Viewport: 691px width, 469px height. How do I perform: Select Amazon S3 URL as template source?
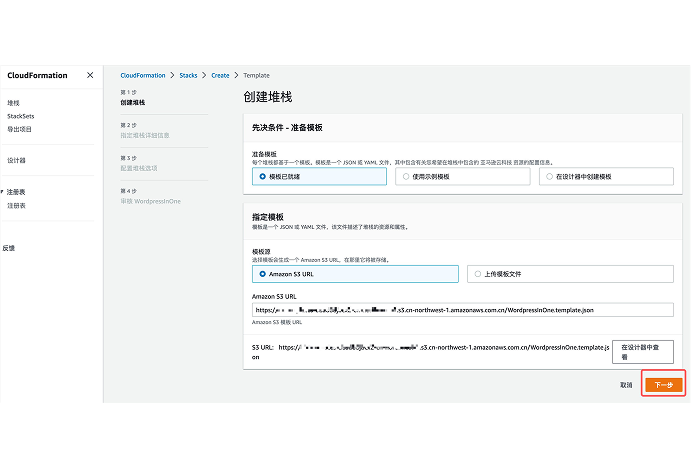coord(264,273)
